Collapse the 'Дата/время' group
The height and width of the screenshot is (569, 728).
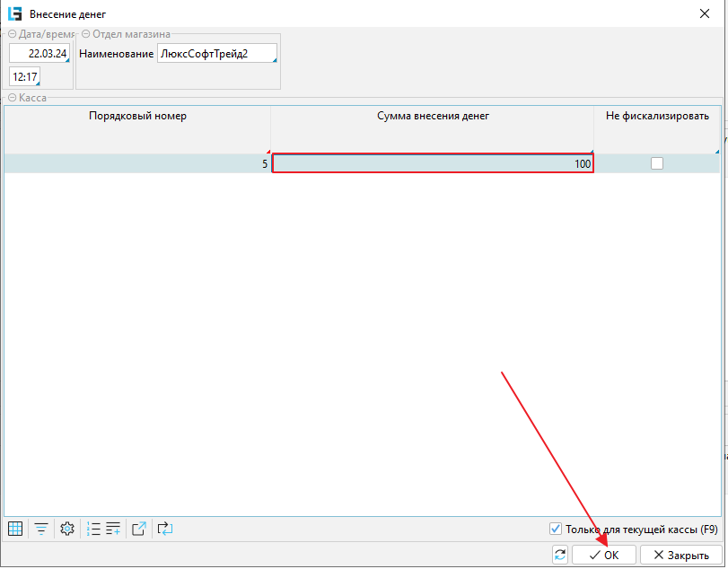13,34
